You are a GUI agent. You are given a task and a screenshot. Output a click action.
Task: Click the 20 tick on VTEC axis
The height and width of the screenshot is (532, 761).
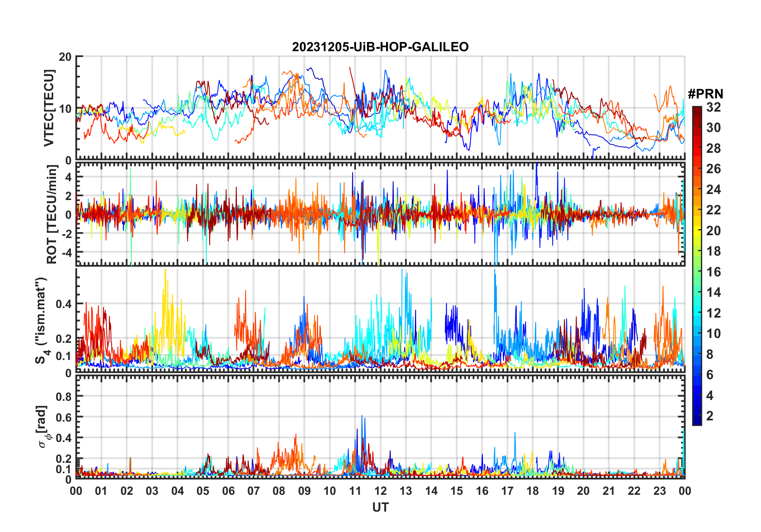coord(65,57)
